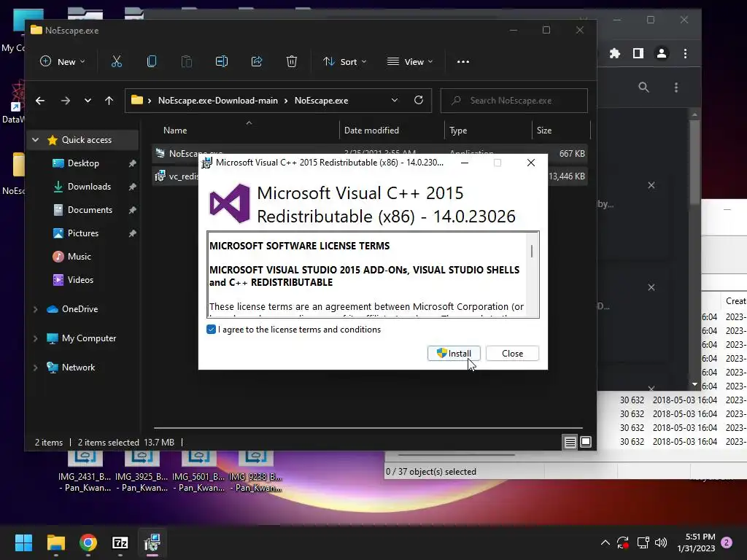Screen dimensions: 747x560
Task: Click the IMG_5601 desktop file icon
Action: (x=198, y=470)
